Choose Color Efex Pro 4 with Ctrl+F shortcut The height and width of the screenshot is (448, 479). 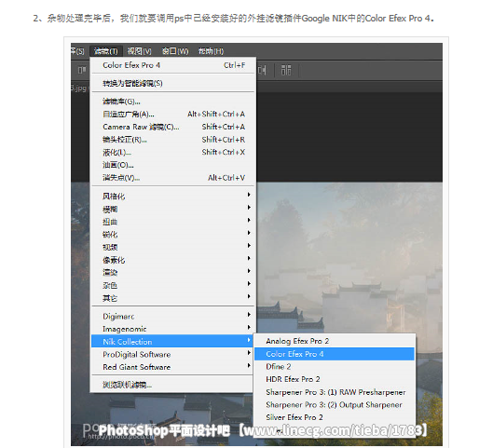tap(173, 65)
